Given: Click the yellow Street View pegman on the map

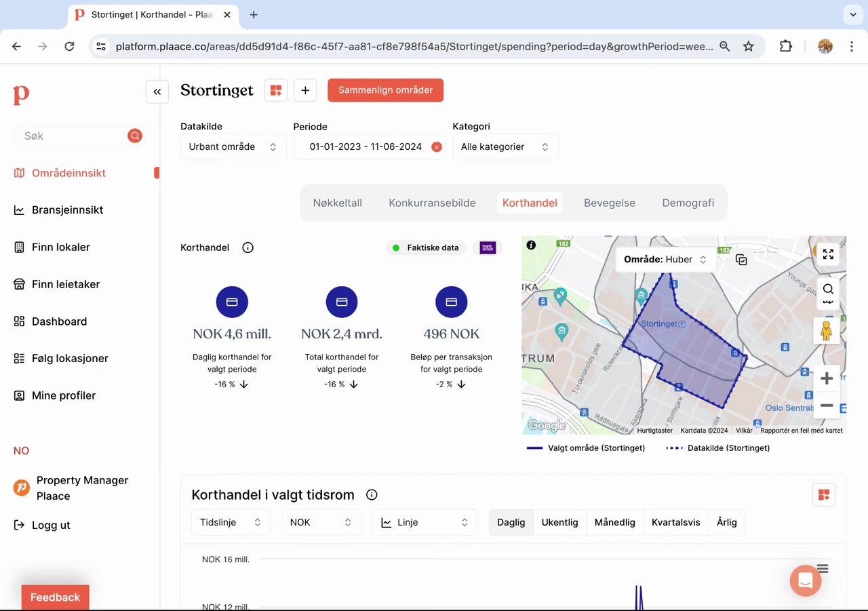Looking at the screenshot, I should pyautogui.click(x=826, y=330).
